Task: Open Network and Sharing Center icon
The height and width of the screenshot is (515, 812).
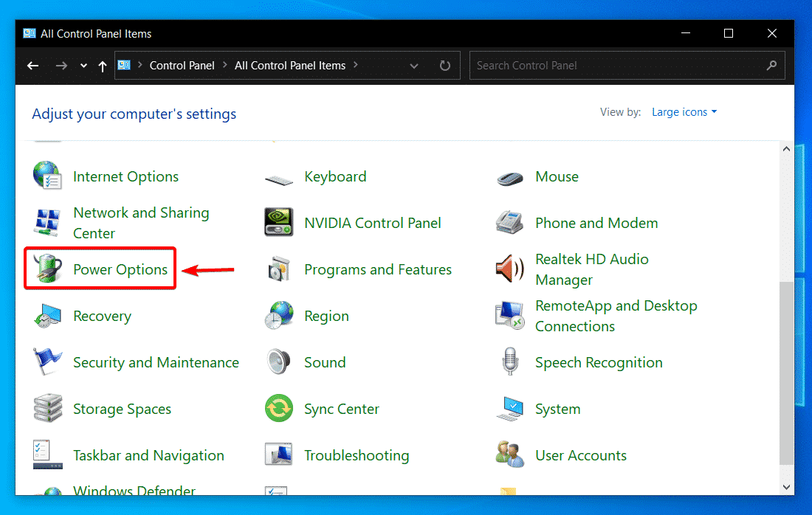Action: [x=48, y=223]
